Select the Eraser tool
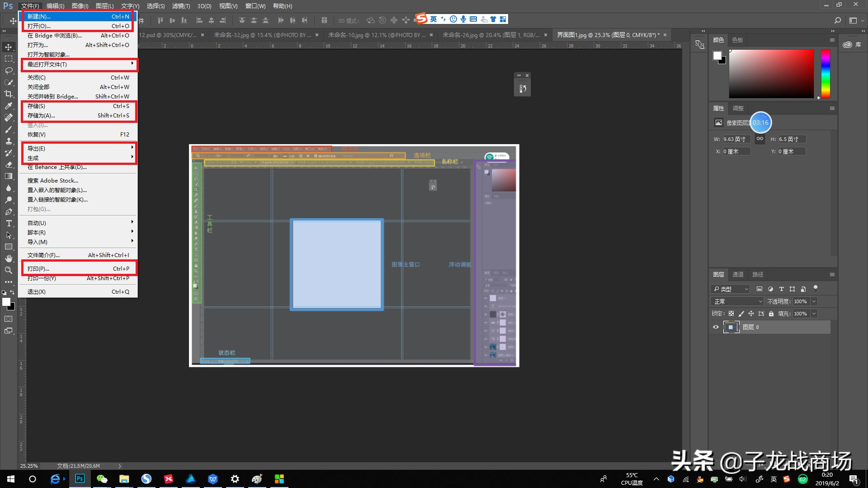 [9, 164]
